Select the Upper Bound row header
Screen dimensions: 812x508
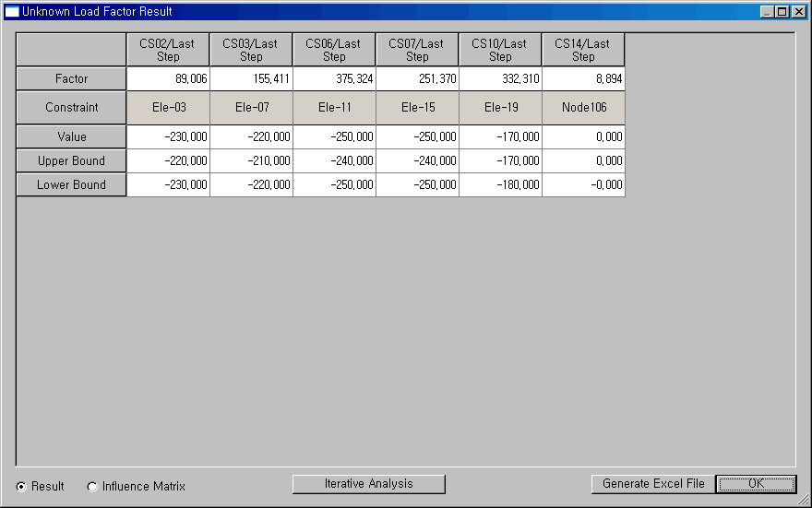[x=71, y=161]
